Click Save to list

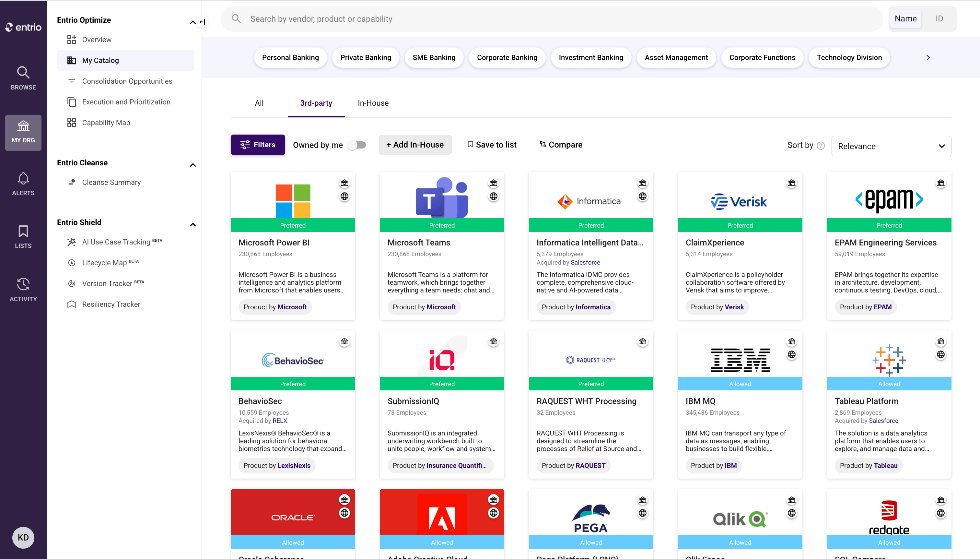[492, 145]
